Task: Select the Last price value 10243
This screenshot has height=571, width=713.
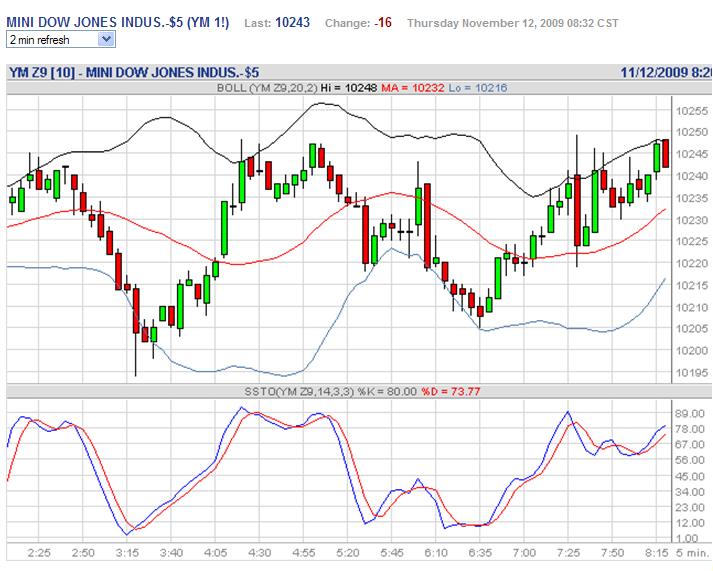Action: pos(292,23)
